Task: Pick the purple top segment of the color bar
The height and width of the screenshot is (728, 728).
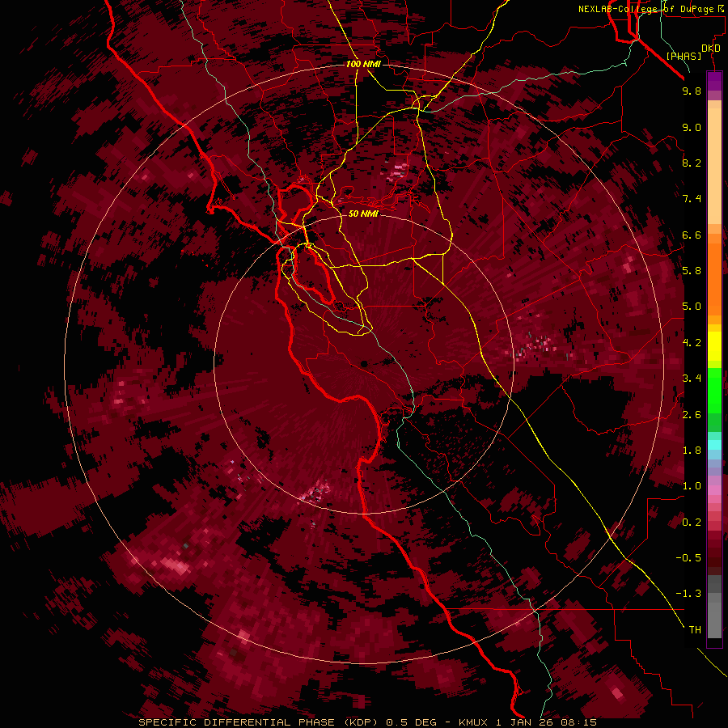Action: tap(714, 81)
